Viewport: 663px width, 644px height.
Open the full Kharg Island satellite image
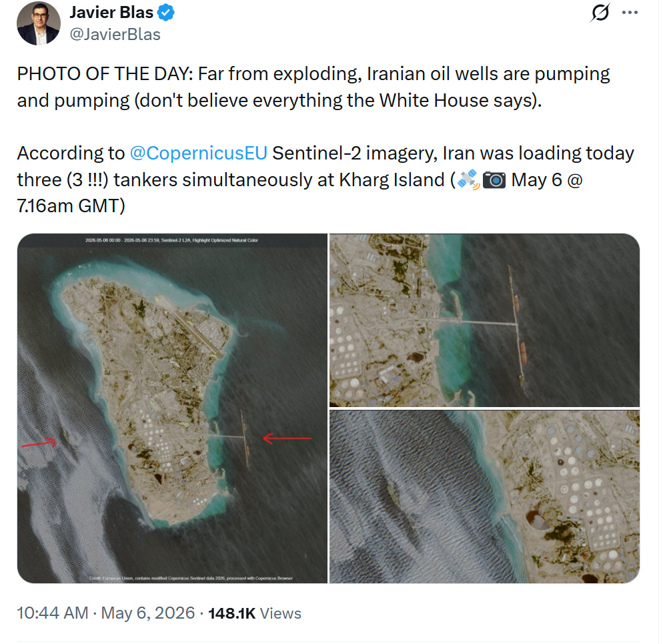coord(172,408)
